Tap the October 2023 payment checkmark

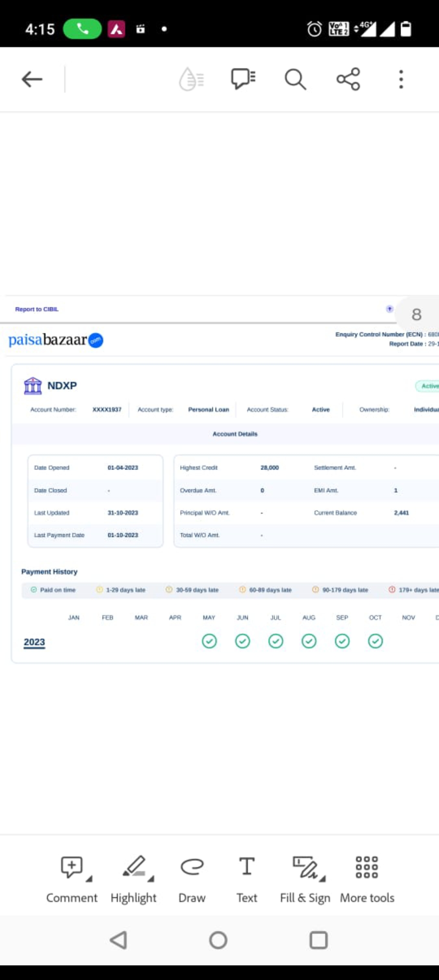(x=375, y=641)
